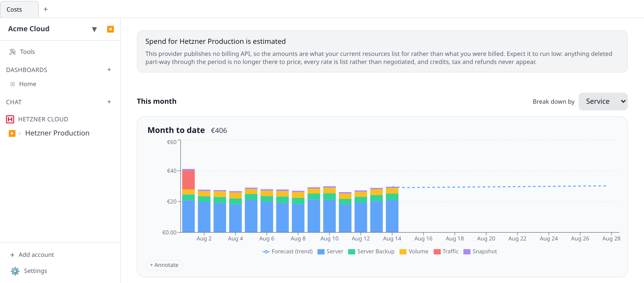Image resolution: width=644 pixels, height=283 pixels.
Task: Click the This month heading
Action: click(x=156, y=101)
